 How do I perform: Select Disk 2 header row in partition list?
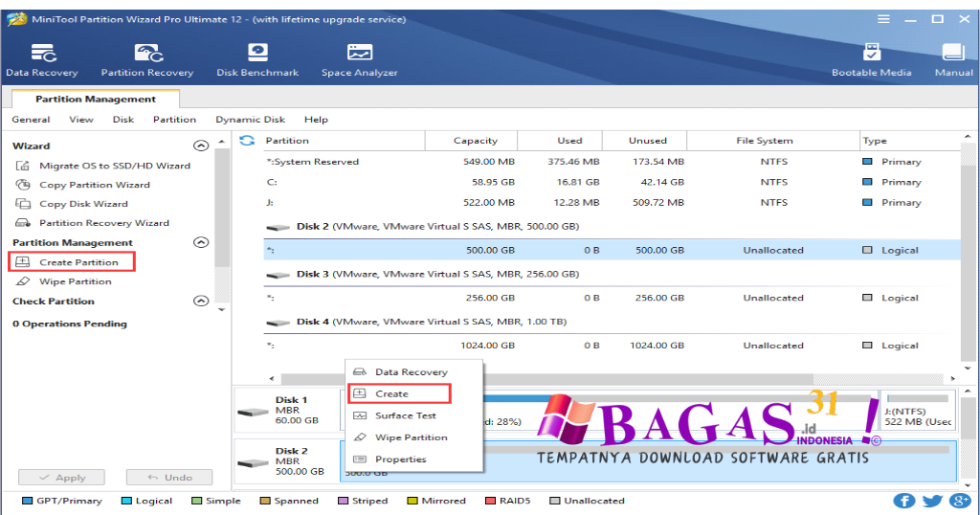click(612, 226)
